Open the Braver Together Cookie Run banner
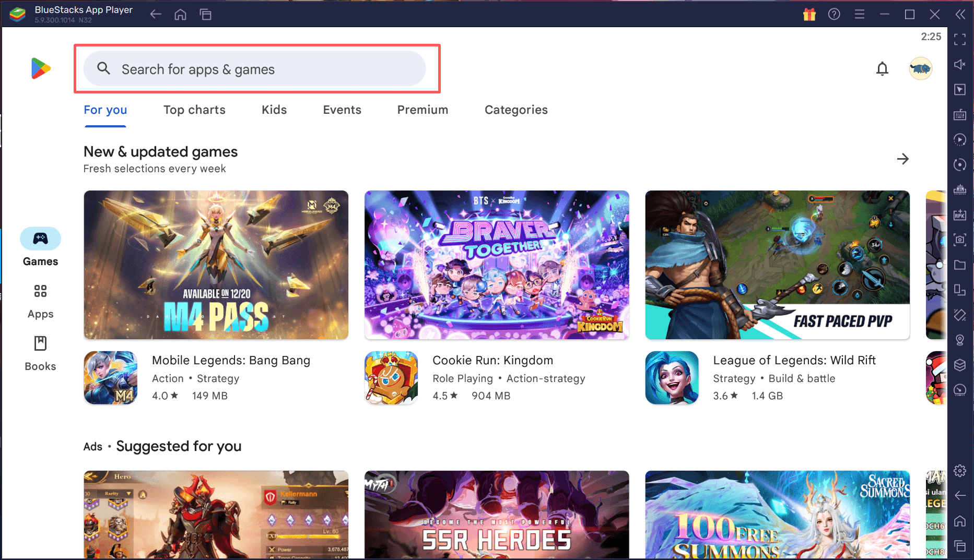974x560 pixels. [497, 265]
